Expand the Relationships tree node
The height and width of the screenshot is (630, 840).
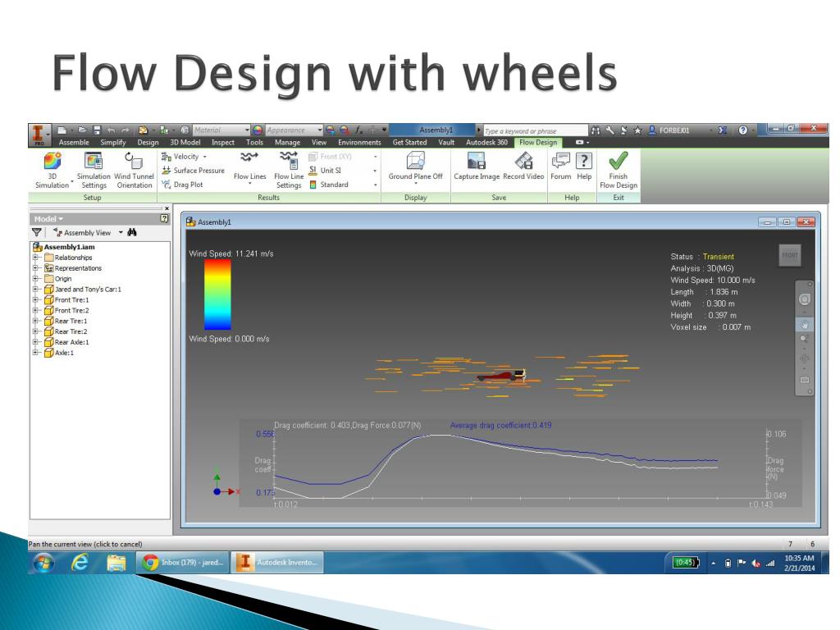point(35,257)
